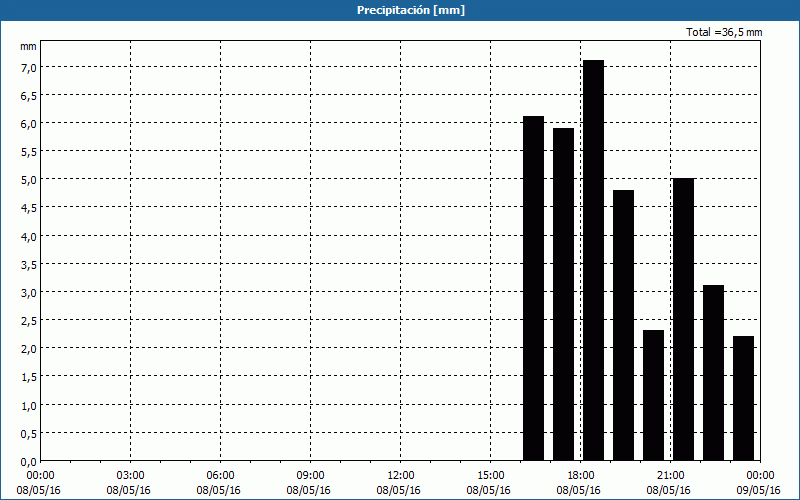Click the "00:00" label above "09/05/16"
The height and width of the screenshot is (500, 800).
point(760,476)
